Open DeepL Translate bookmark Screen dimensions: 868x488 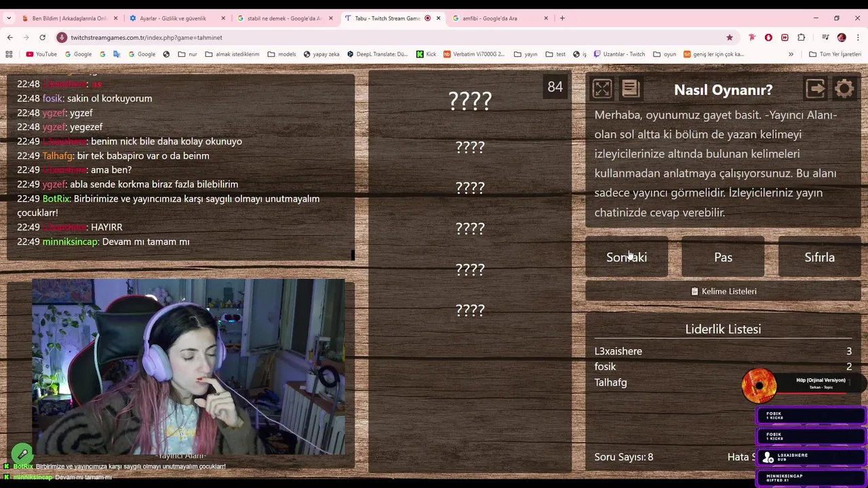pos(377,54)
